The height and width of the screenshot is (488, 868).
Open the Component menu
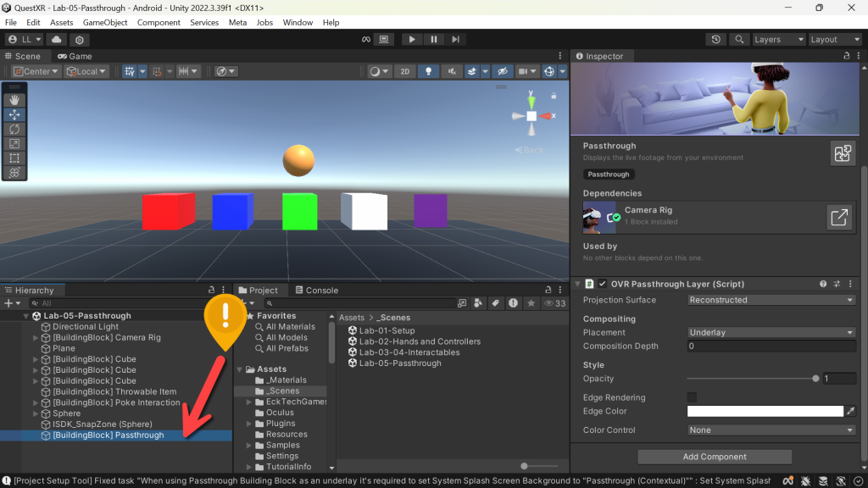click(159, 23)
